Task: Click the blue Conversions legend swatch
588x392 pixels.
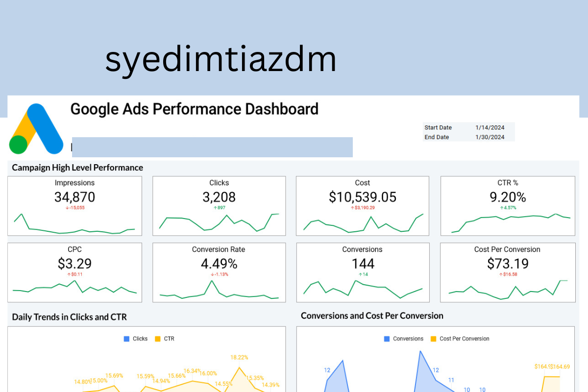Action: pyautogui.click(x=387, y=339)
